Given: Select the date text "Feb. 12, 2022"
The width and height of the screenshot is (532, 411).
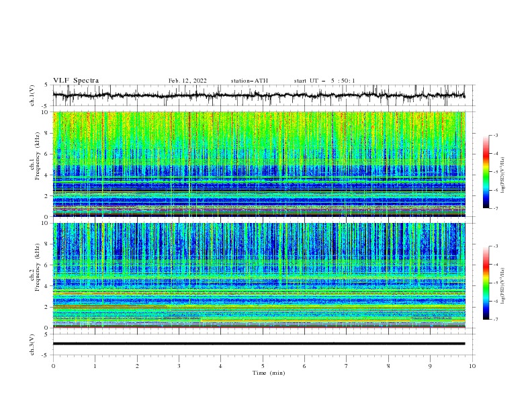Looking at the screenshot, I should [187, 81].
